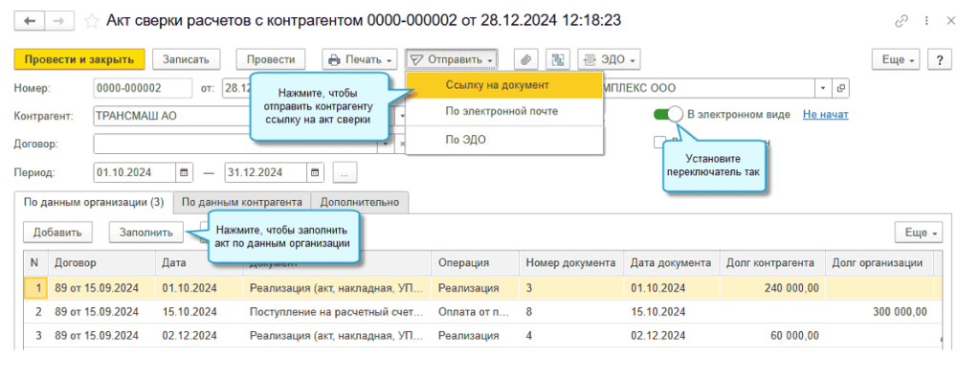Choose 'По ЭДО' menu item
The height and width of the screenshot is (378, 980).
(x=504, y=140)
